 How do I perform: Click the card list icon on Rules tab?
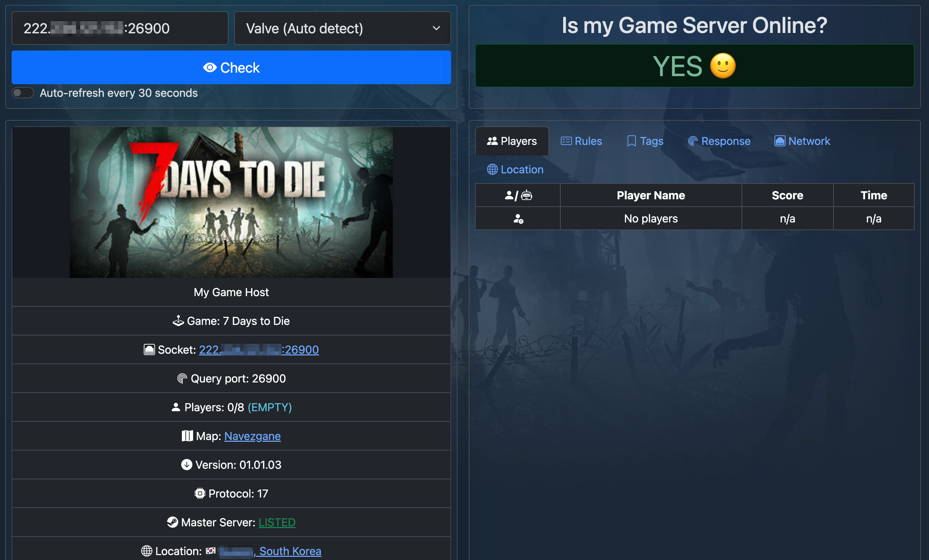point(566,141)
